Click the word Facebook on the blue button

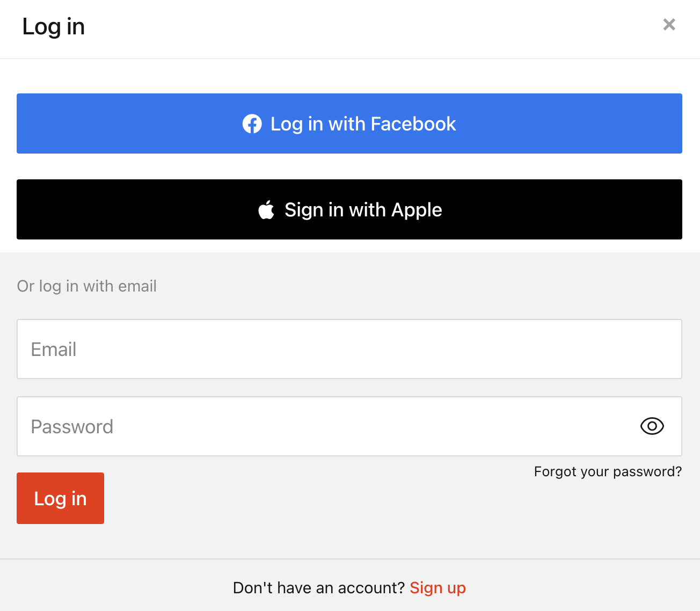click(x=413, y=124)
